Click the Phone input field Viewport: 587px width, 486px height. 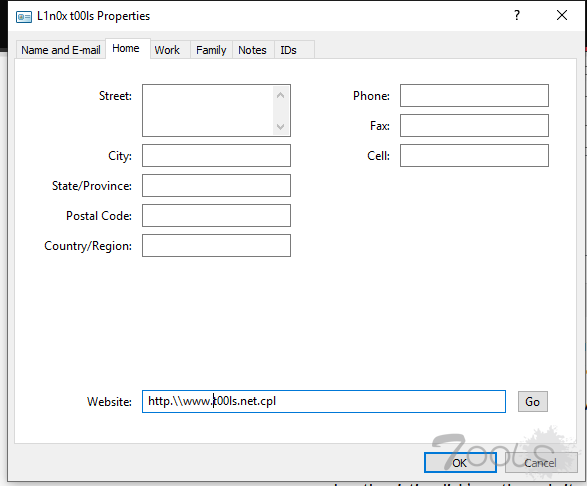point(474,95)
